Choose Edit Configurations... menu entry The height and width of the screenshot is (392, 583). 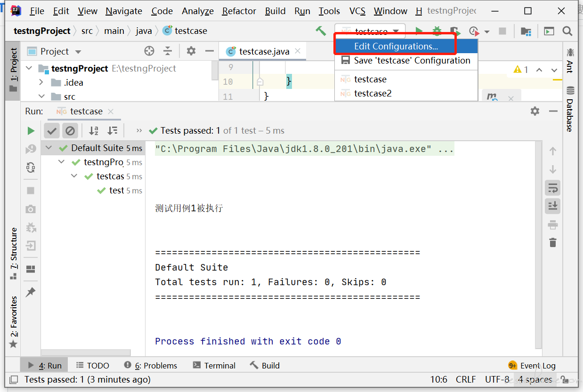point(406,46)
